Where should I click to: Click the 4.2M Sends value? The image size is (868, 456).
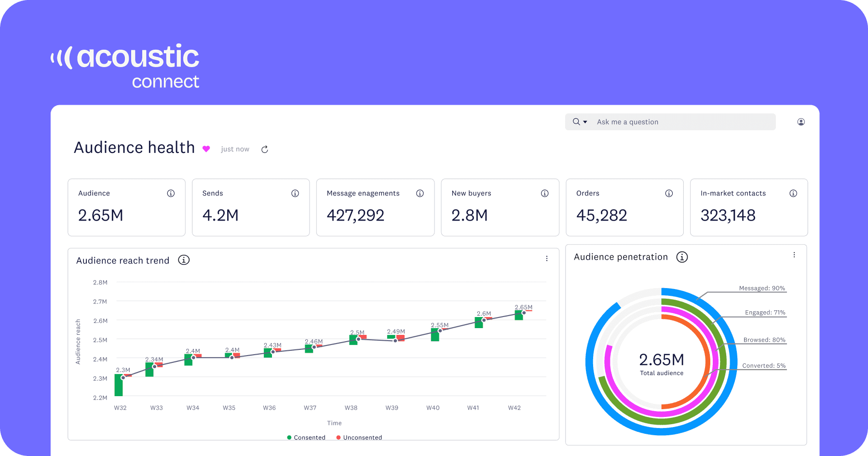(220, 215)
